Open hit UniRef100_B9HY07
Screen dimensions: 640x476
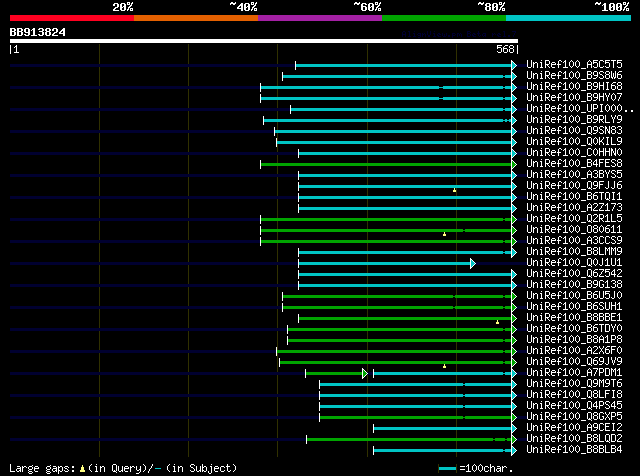(574, 98)
